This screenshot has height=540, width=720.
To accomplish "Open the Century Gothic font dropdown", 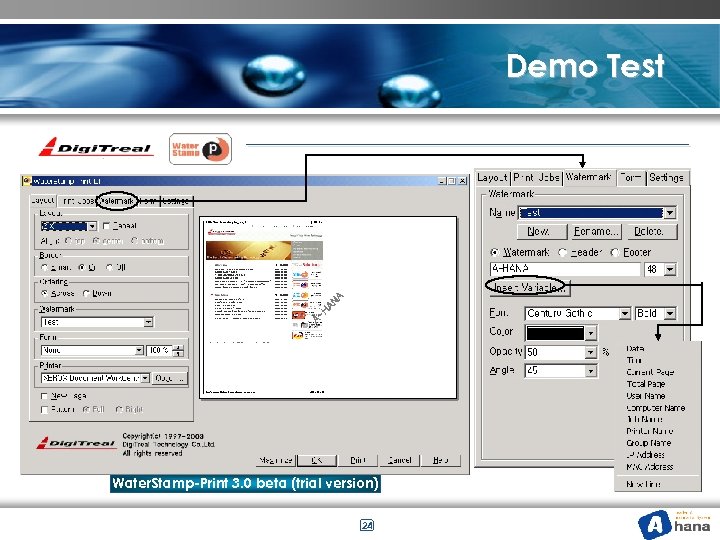I will click(x=624, y=313).
